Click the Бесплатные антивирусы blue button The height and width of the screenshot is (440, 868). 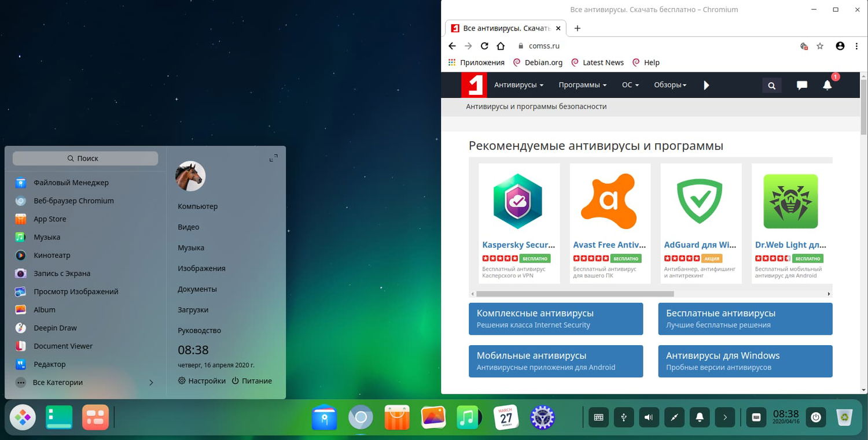pyautogui.click(x=745, y=319)
